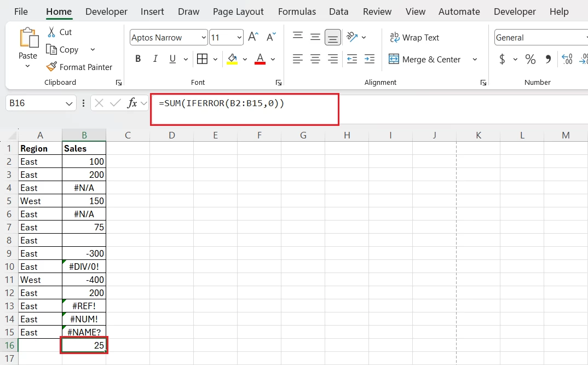Click Increase Decimal icon

pos(567,59)
